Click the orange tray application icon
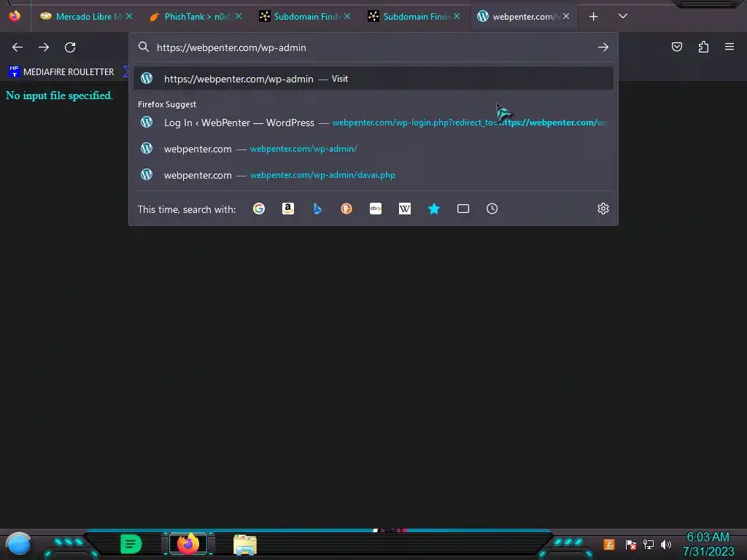The height and width of the screenshot is (560, 747). click(609, 544)
